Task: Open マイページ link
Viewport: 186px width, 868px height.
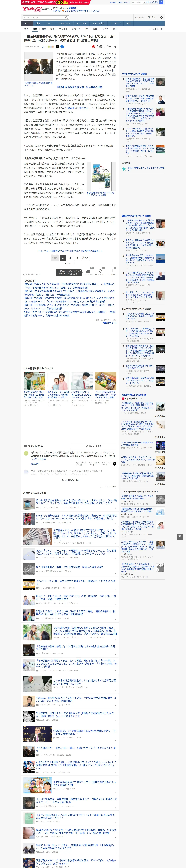Action: (x=139, y=18)
